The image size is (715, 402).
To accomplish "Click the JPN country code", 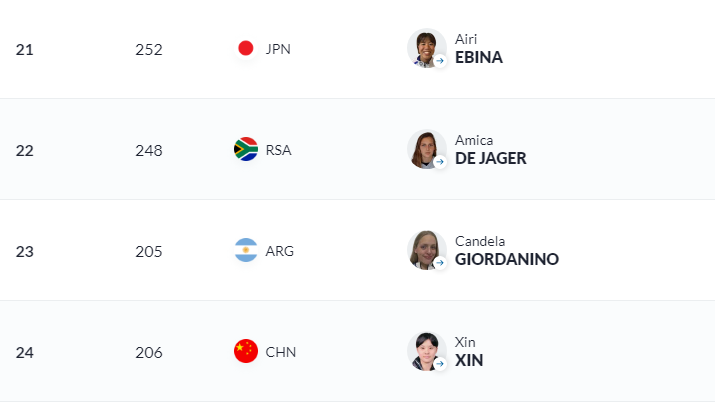I will tap(278, 49).
